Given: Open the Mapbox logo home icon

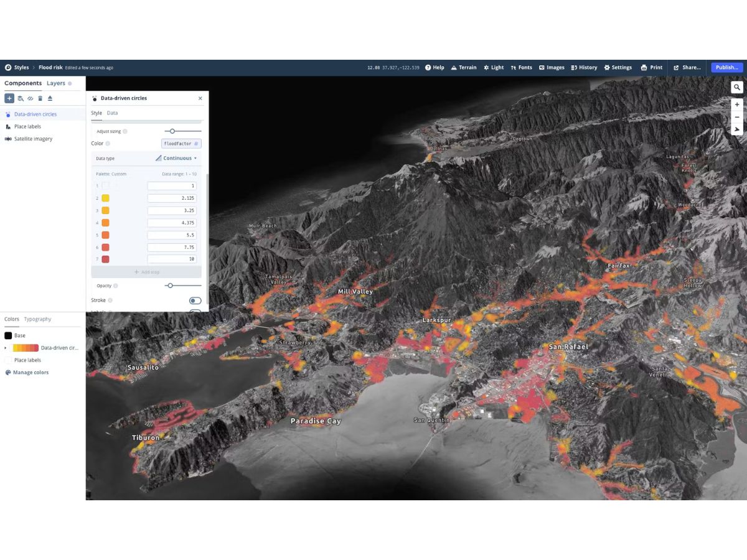Looking at the screenshot, I should click(8, 67).
